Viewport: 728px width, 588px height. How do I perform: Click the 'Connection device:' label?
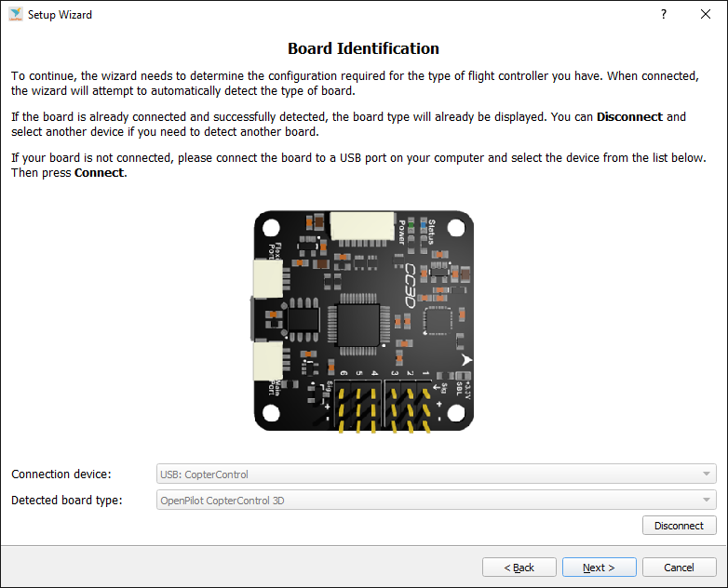[x=61, y=474]
